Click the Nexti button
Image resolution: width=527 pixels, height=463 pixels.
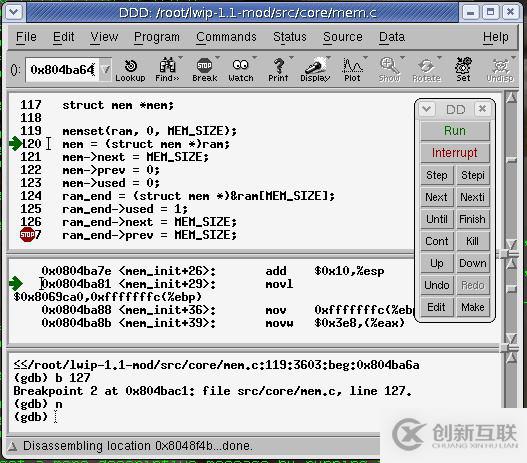point(473,197)
